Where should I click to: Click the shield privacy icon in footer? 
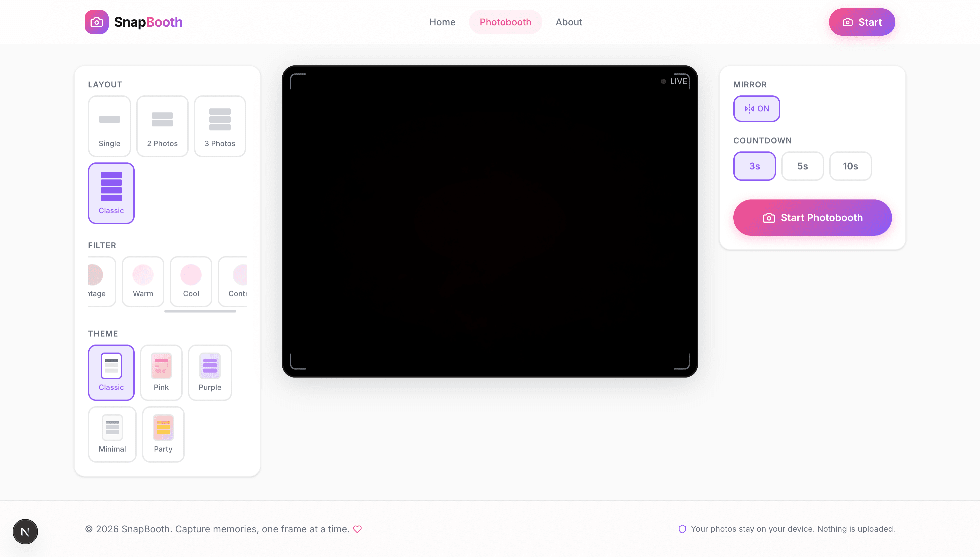(x=682, y=529)
